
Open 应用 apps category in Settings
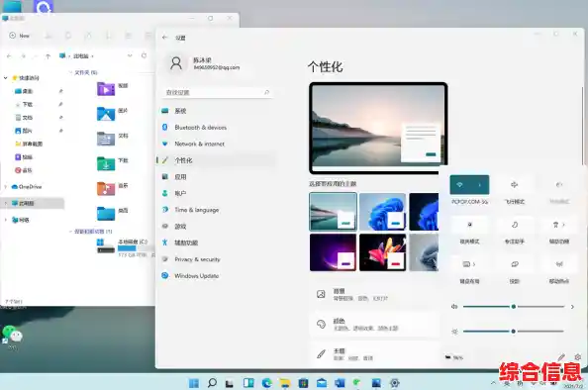pyautogui.click(x=217, y=177)
